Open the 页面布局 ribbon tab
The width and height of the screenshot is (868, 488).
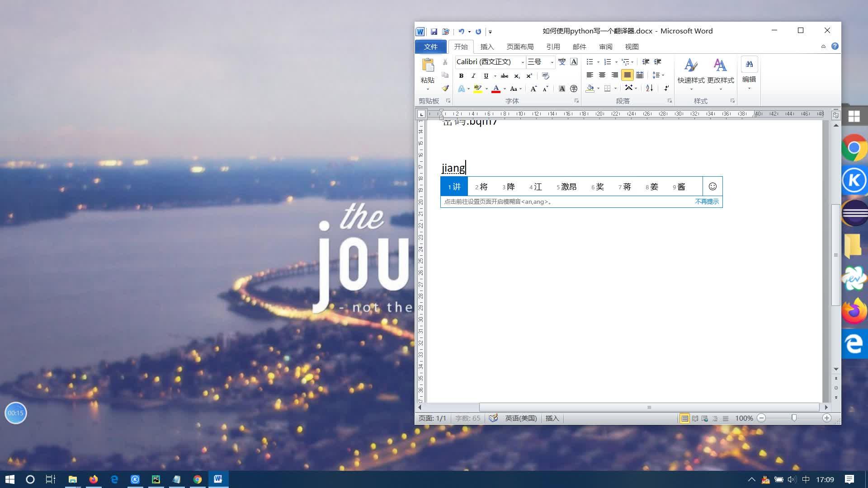(x=520, y=47)
